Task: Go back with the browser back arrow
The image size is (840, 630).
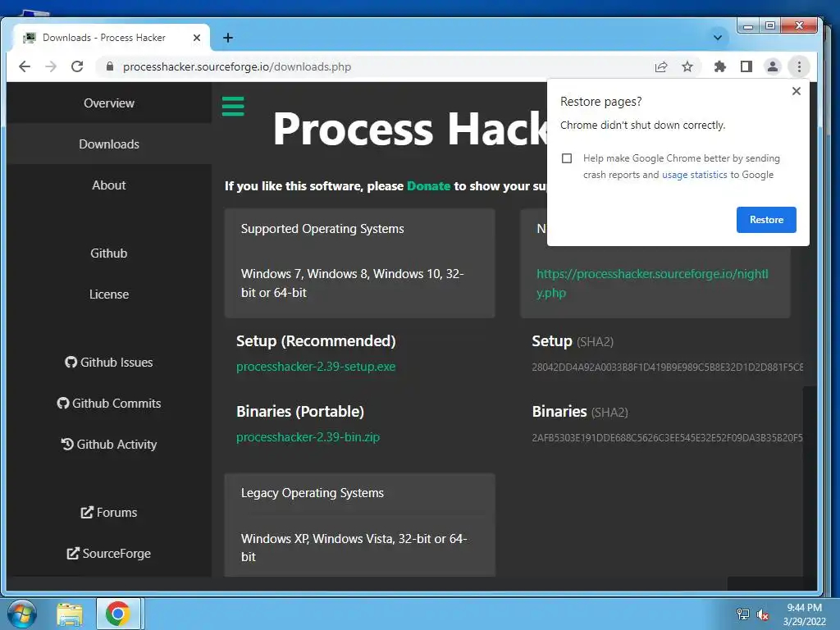Action: 25,66
